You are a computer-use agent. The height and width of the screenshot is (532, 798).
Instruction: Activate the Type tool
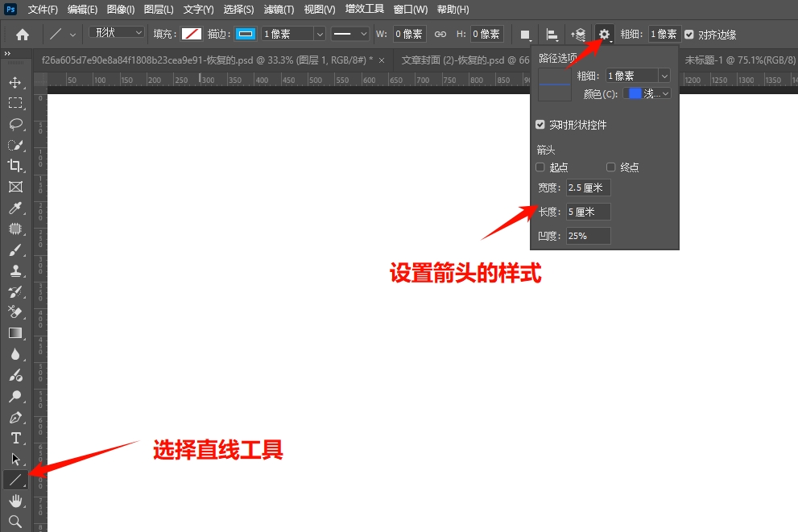(x=16, y=438)
